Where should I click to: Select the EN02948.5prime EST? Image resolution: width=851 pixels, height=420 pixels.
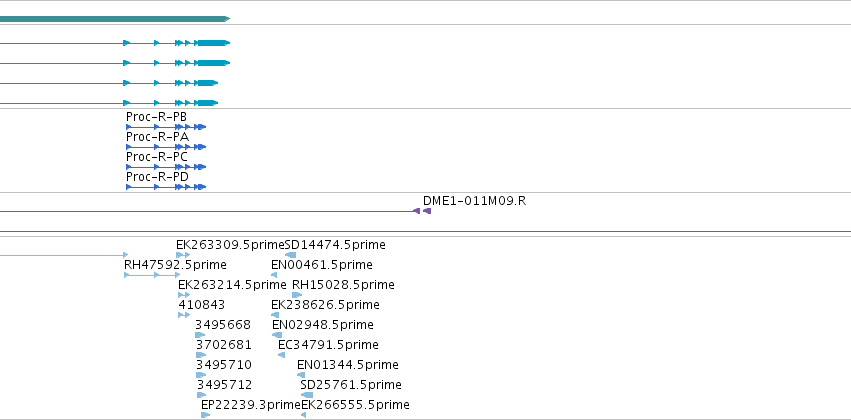point(323,325)
